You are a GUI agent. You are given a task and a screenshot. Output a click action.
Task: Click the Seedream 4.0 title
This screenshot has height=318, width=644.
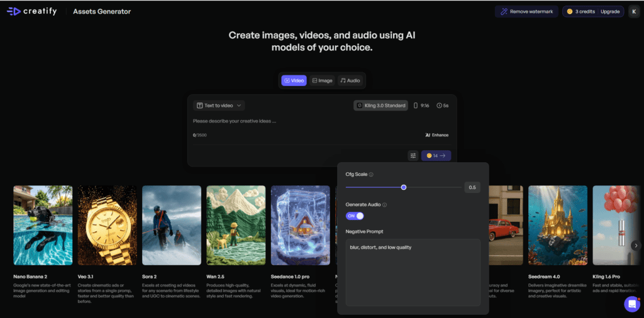click(x=544, y=277)
